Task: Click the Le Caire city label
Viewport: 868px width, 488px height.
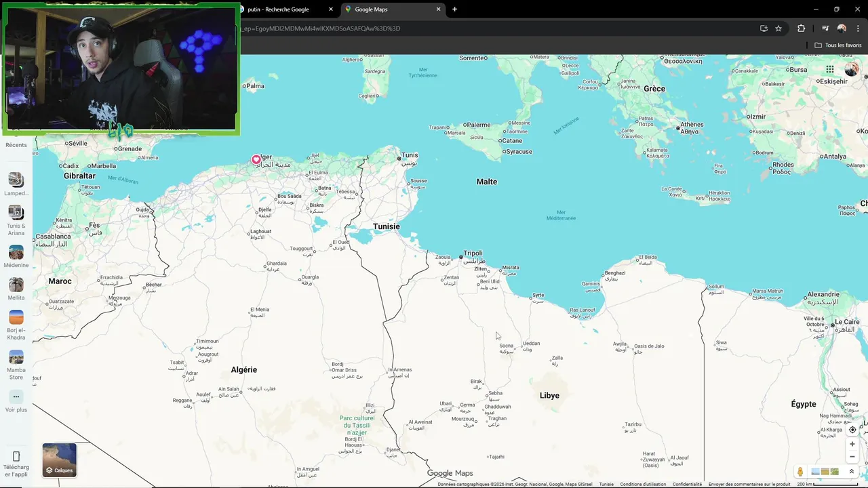Action: click(848, 322)
